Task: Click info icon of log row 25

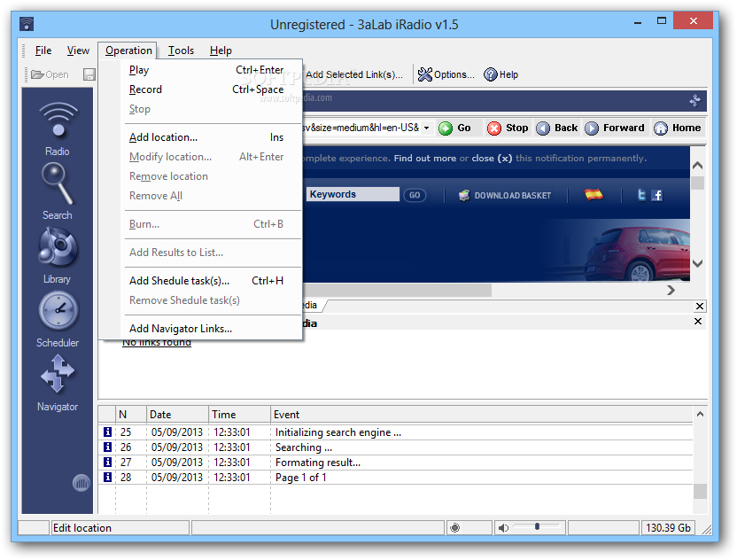Action: (x=108, y=432)
